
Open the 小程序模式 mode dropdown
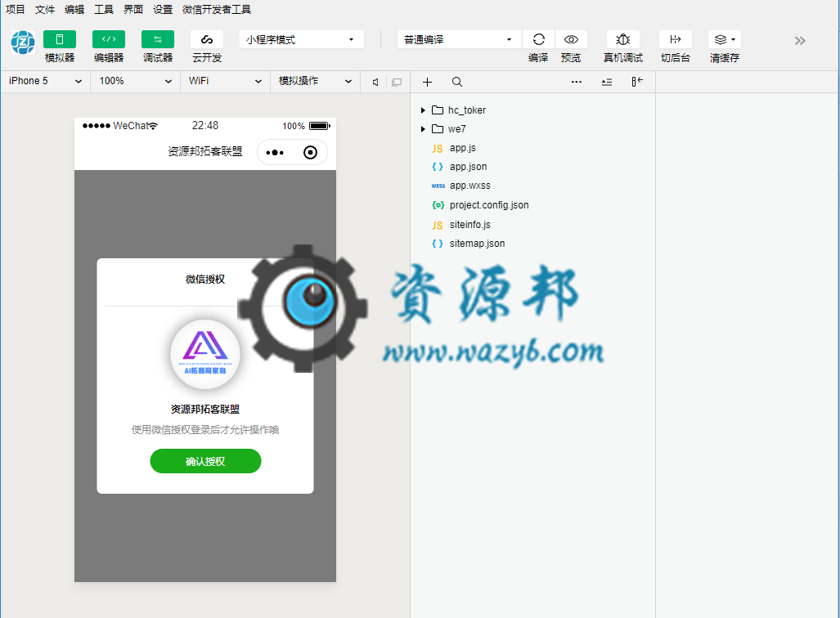tap(301, 39)
